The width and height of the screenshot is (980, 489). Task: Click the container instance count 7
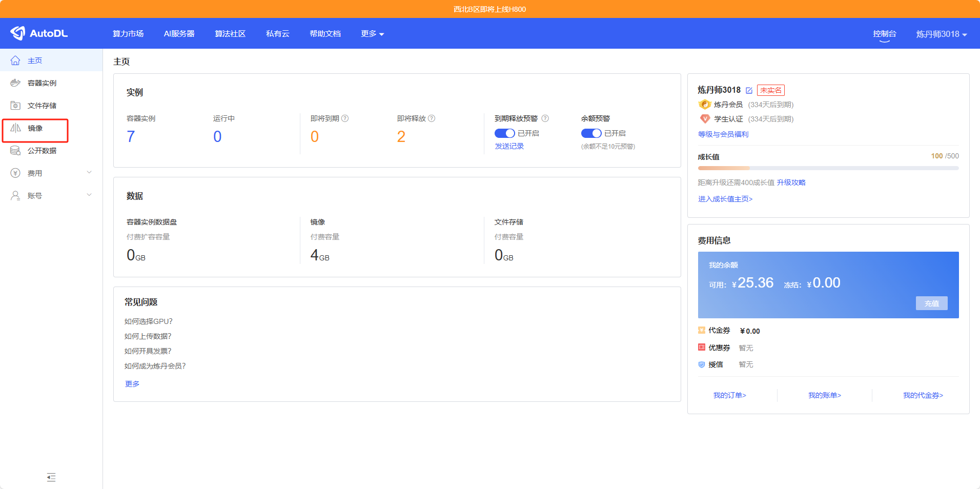(x=131, y=136)
